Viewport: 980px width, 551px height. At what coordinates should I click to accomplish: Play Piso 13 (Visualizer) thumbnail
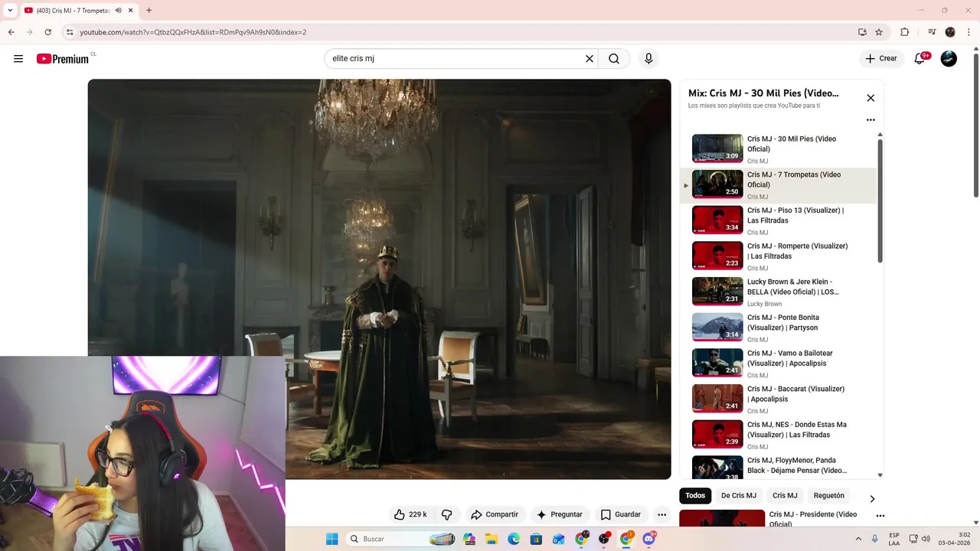click(717, 220)
